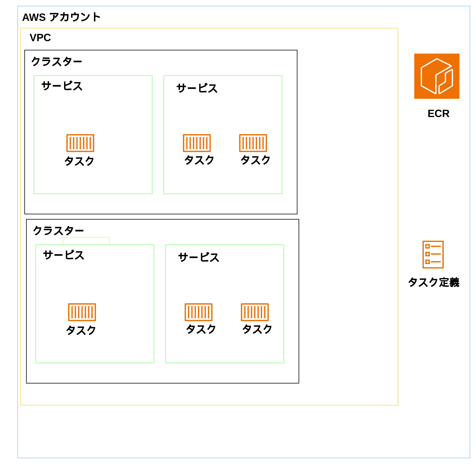The image size is (476, 464).
Task: Select the タスク定義 checklist icon
Action: pos(433,254)
